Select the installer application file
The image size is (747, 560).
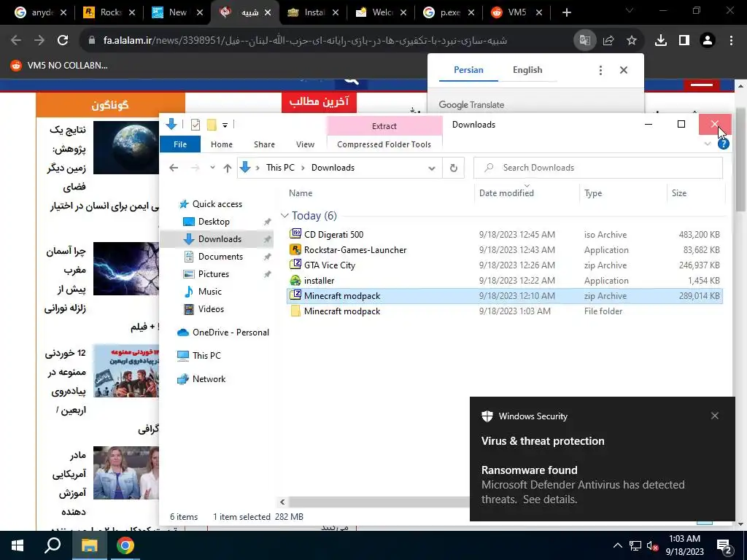pyautogui.click(x=505, y=281)
